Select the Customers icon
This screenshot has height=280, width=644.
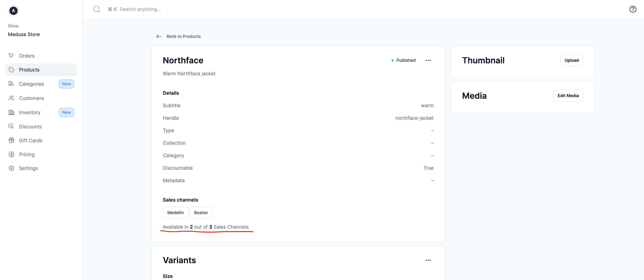click(11, 98)
